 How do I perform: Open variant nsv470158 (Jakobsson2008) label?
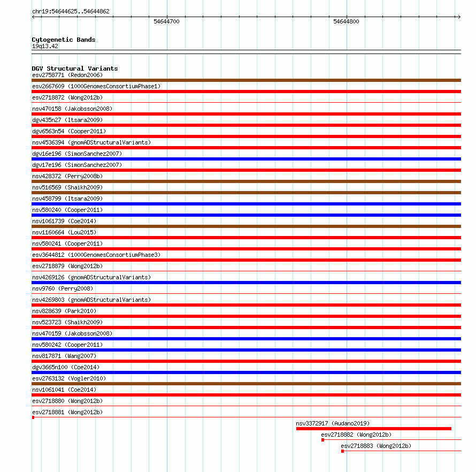click(72, 109)
